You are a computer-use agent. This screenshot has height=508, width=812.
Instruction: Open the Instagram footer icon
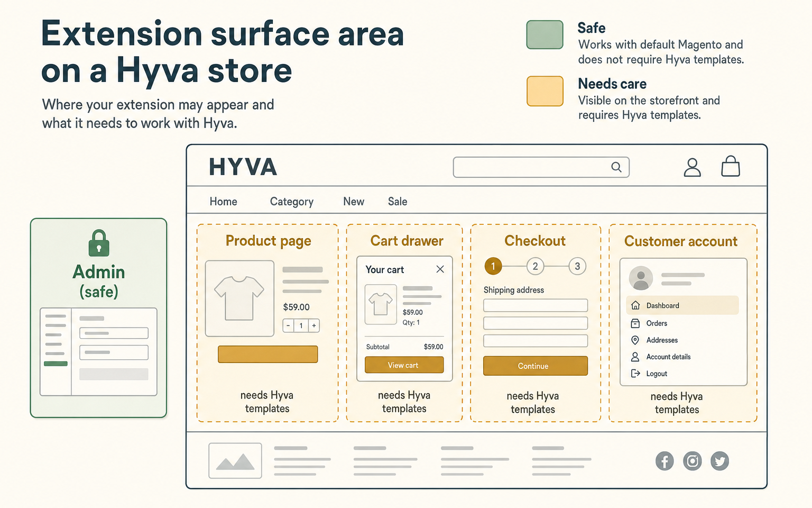[693, 461]
